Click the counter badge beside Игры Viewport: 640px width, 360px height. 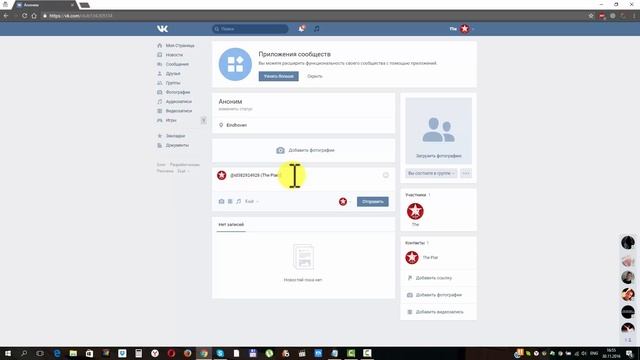(203, 120)
